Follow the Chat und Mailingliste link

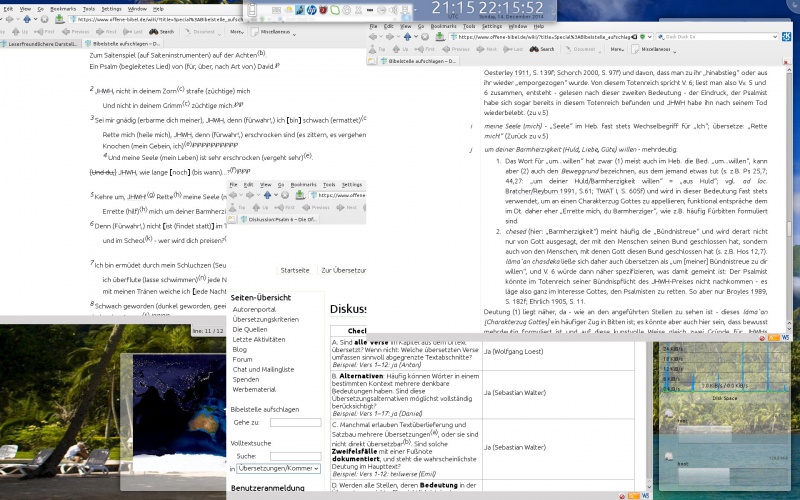[266, 370]
